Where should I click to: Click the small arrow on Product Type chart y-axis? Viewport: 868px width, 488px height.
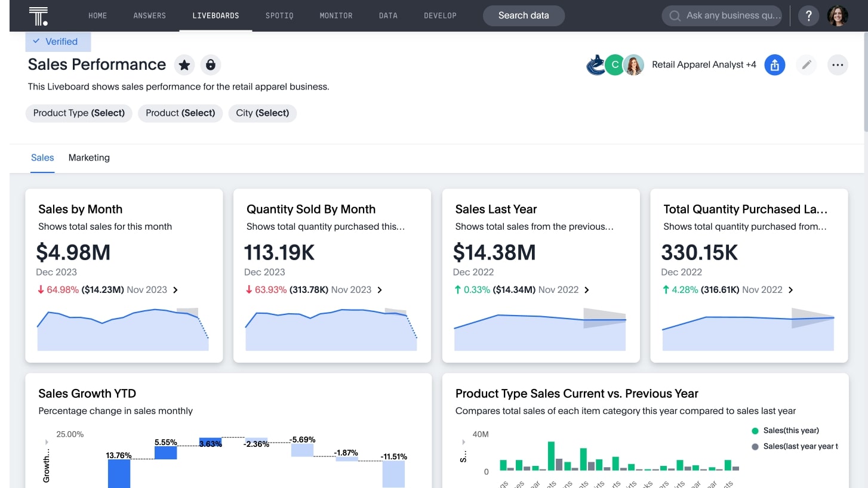pyautogui.click(x=464, y=442)
